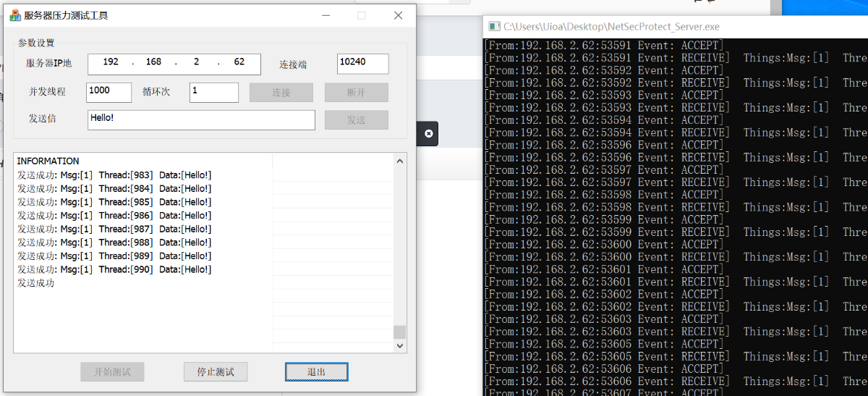Viewport: 868px width, 396px height.
Task: Click the 连接 button
Action: pyautogui.click(x=281, y=93)
